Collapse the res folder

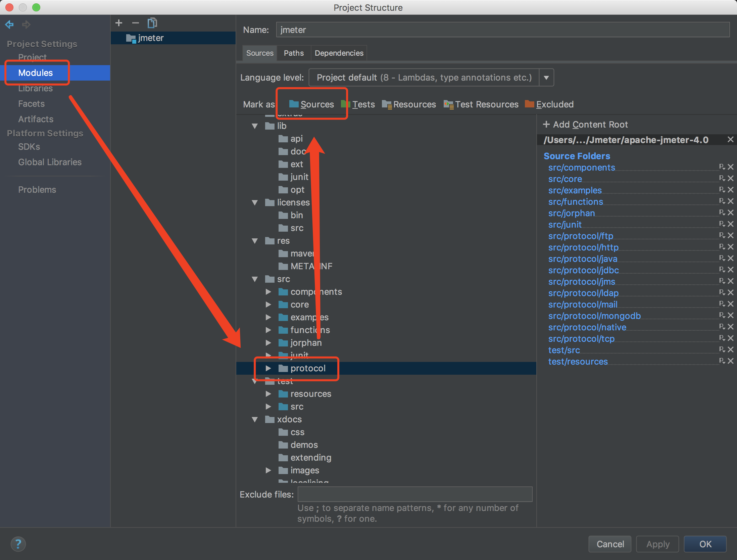255,241
